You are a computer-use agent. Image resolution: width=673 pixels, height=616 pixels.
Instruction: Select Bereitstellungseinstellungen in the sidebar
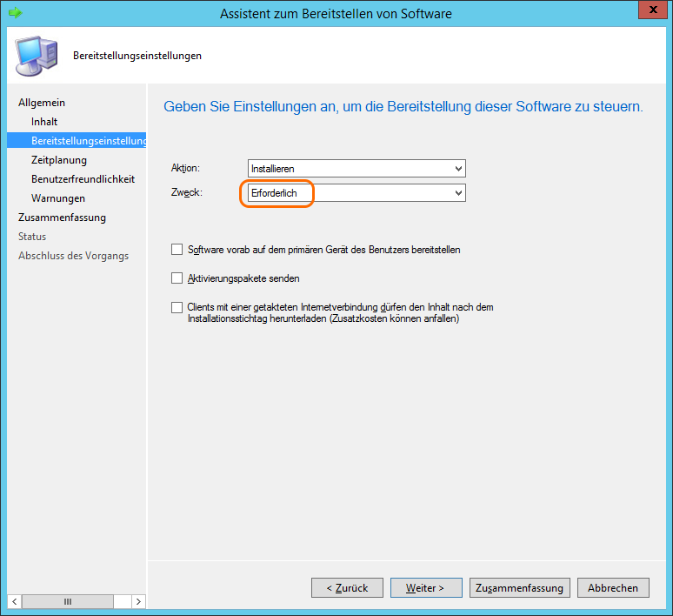coord(89,141)
